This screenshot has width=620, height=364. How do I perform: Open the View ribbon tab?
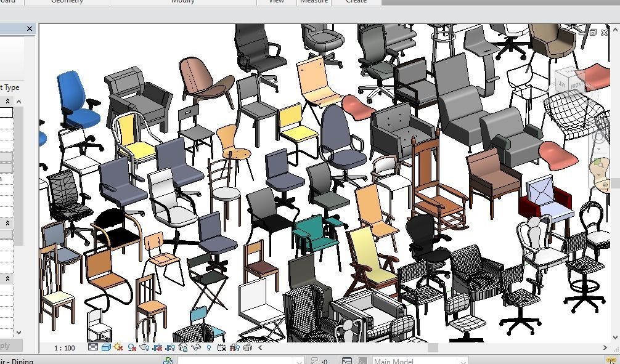275,2
